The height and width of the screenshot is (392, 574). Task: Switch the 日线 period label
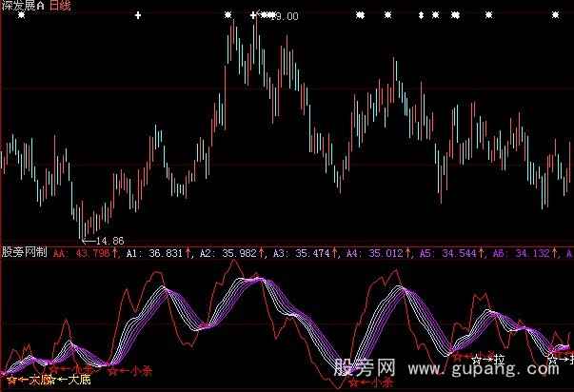[62, 7]
